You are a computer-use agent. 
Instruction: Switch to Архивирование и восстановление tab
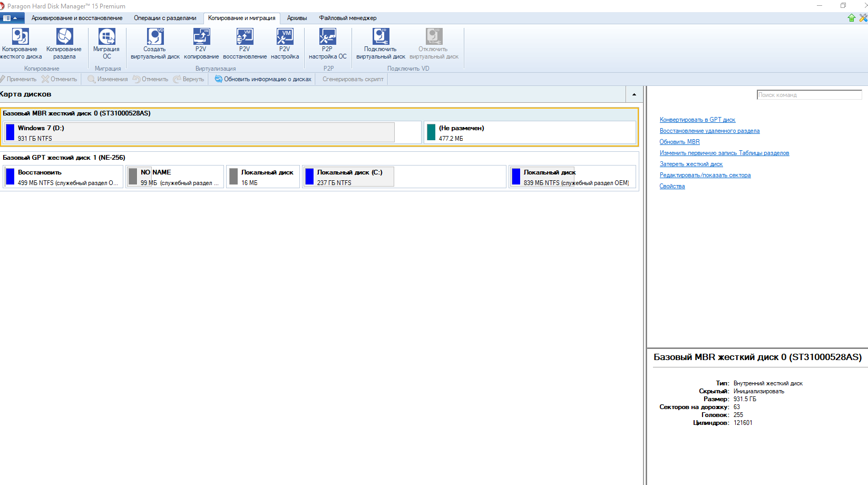click(77, 18)
